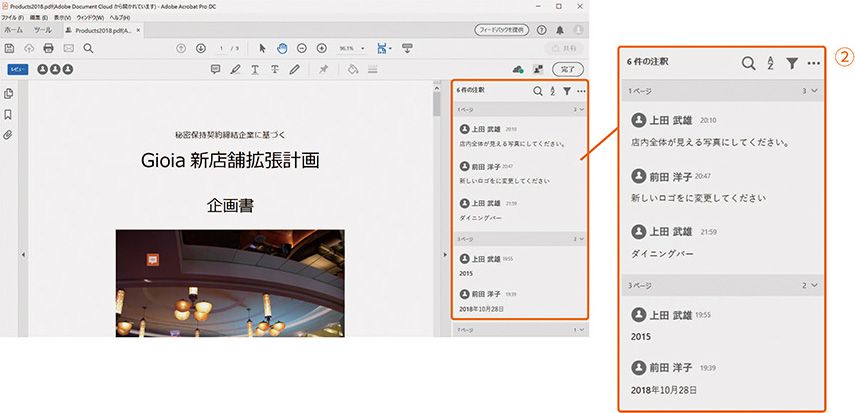Collapse the 1ページ group in the enlarged callout

click(x=814, y=91)
